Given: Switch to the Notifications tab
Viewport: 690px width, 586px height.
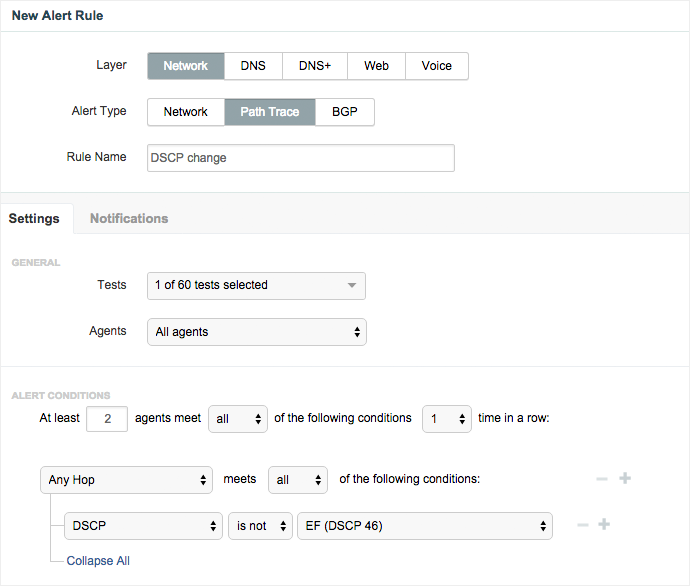Looking at the screenshot, I should pos(129,218).
